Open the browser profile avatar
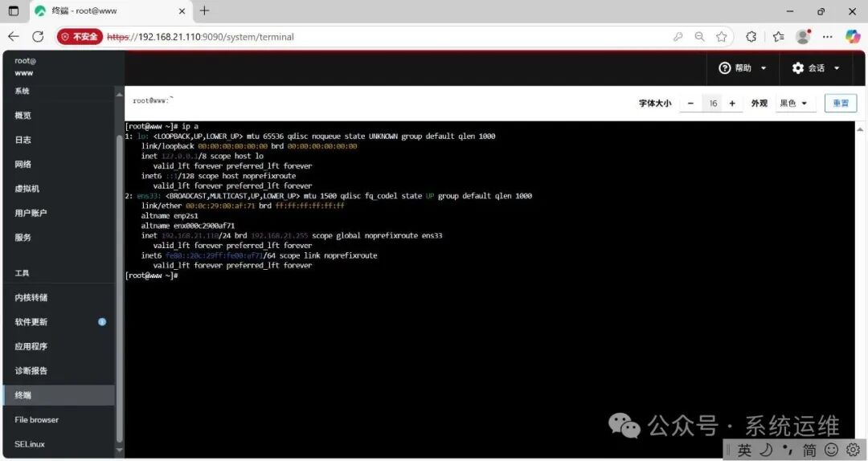868x461 pixels. tap(803, 36)
